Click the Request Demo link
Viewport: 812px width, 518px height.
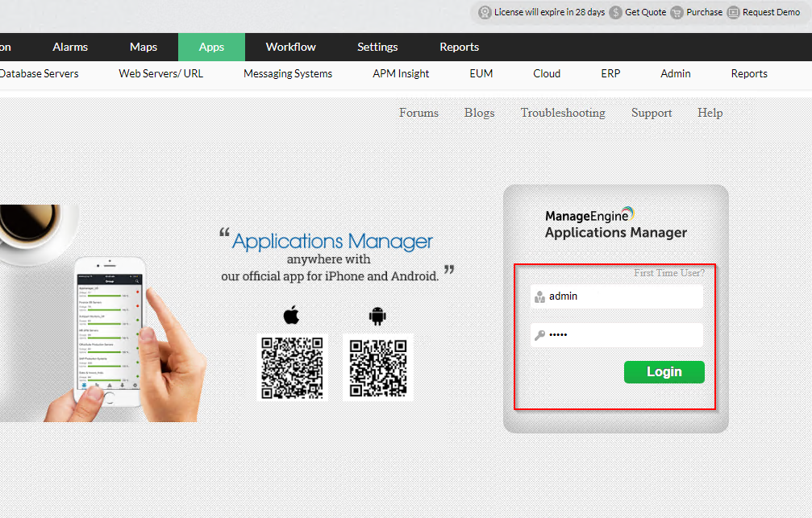point(771,12)
